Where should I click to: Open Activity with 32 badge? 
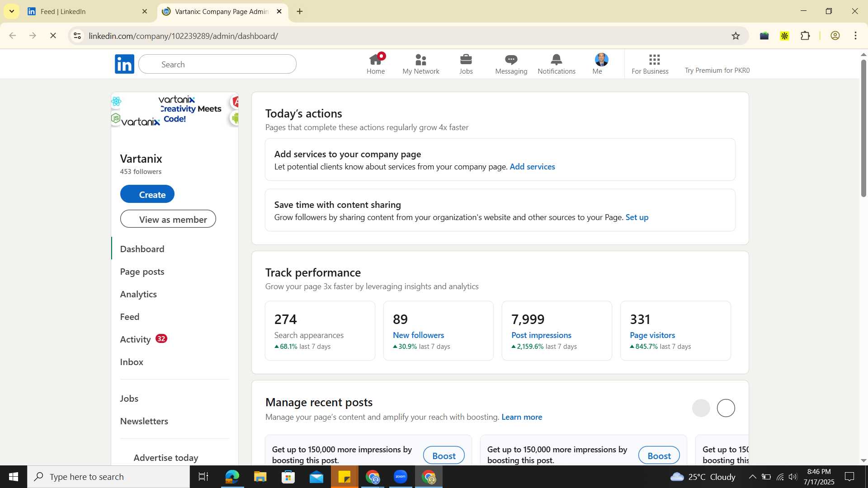(143, 339)
